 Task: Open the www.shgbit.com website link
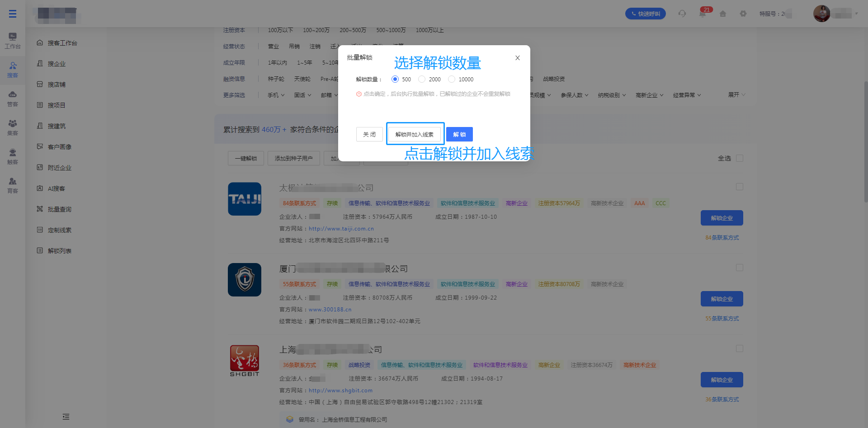tap(341, 390)
